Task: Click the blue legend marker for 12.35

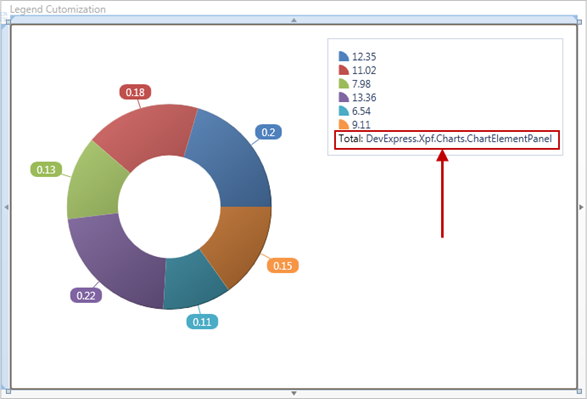Action: [344, 56]
